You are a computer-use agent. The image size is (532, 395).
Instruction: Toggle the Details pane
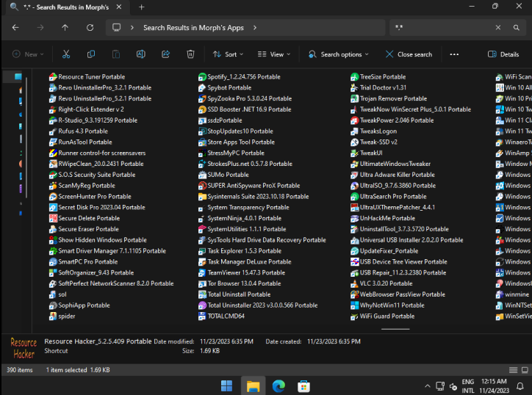pos(503,54)
